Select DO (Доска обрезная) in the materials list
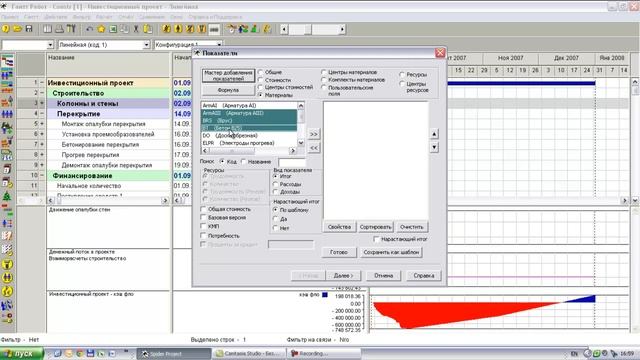Screen dimensions: 640x360 (x=249, y=136)
